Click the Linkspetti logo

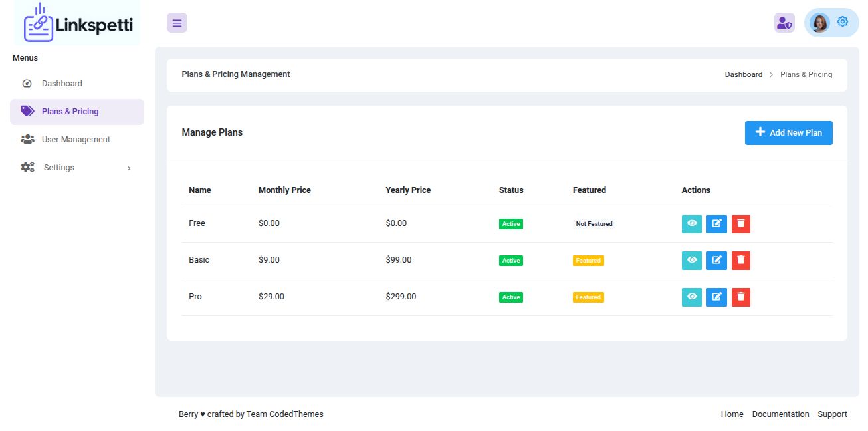pos(78,23)
